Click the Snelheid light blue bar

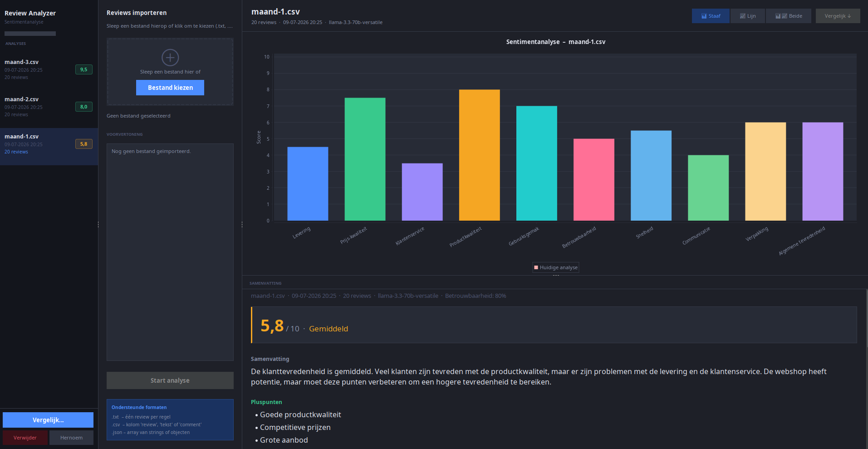click(x=651, y=176)
